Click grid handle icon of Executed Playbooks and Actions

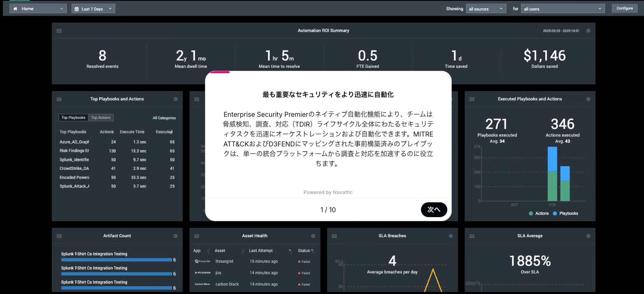472,99
